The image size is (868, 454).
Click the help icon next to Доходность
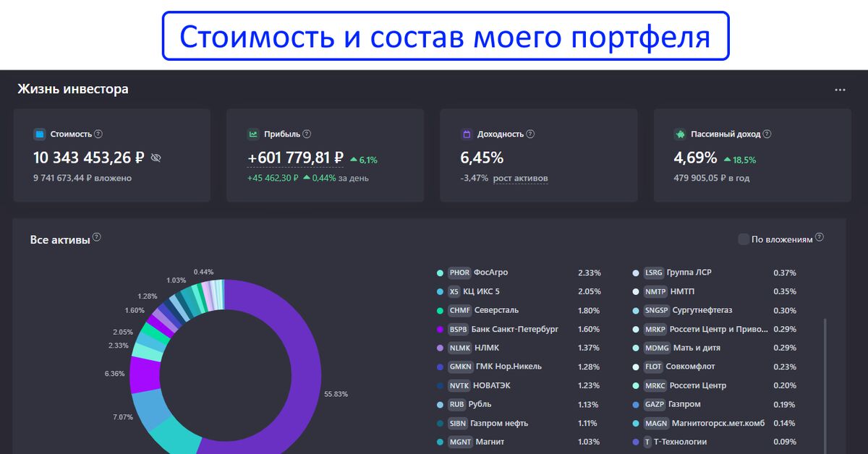click(530, 134)
